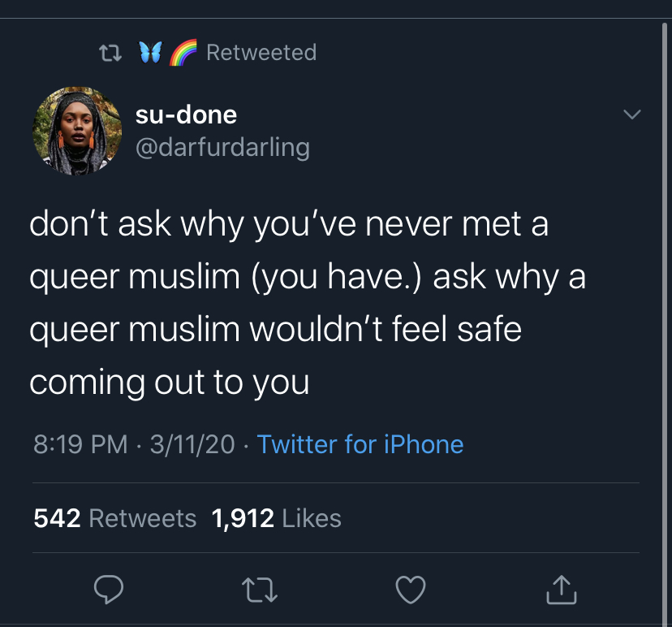
Task: Open the Twitter for iPhone link
Action: tap(360, 444)
